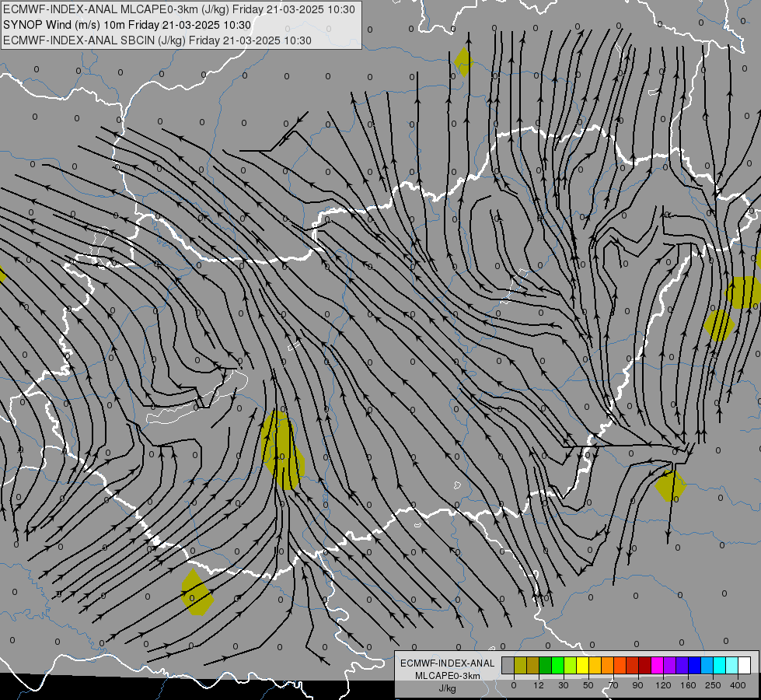Click the legend scale value 400
The image size is (761, 700).
click(738, 685)
